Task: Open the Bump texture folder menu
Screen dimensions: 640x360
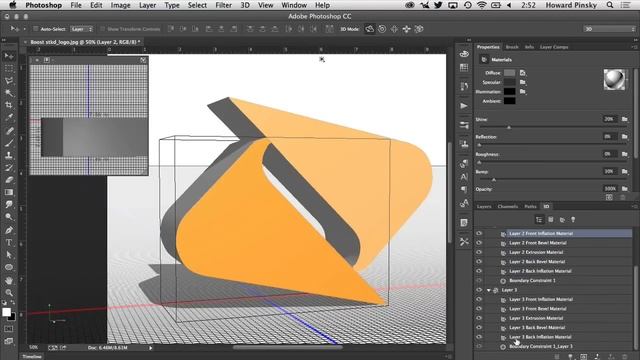Action: [624, 171]
